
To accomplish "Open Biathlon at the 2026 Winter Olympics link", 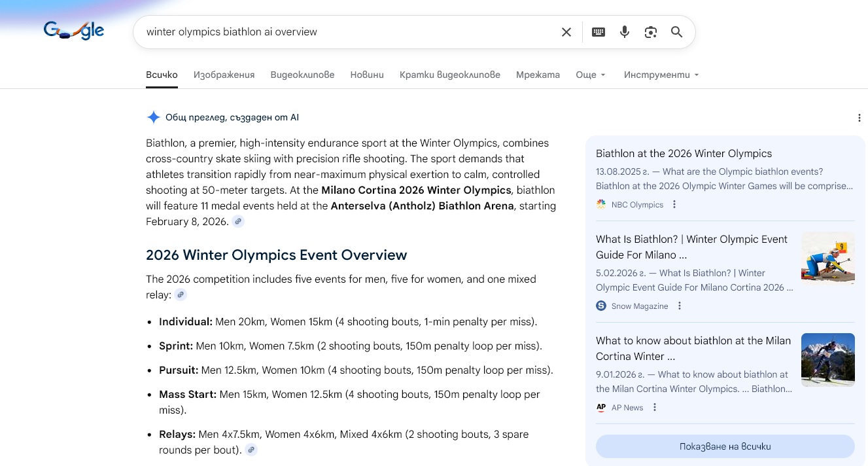I will click(x=684, y=154).
